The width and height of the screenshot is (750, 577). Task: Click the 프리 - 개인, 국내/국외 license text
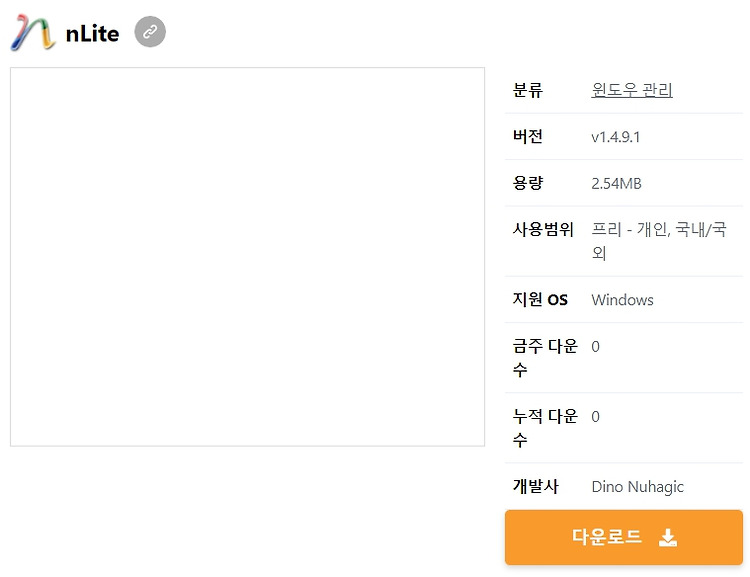click(x=659, y=241)
